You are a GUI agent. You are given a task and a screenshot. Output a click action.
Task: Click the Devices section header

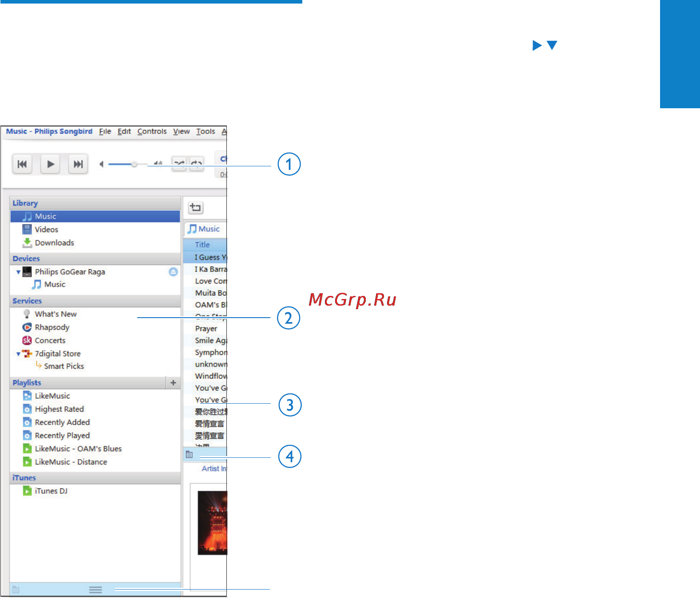pyautogui.click(x=95, y=259)
